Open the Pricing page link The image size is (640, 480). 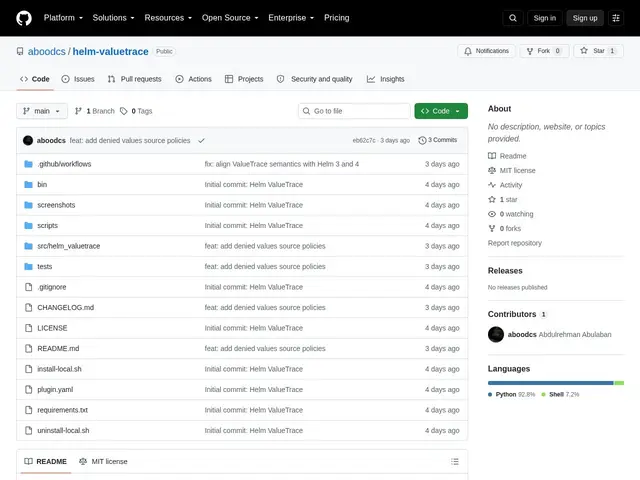[336, 18]
